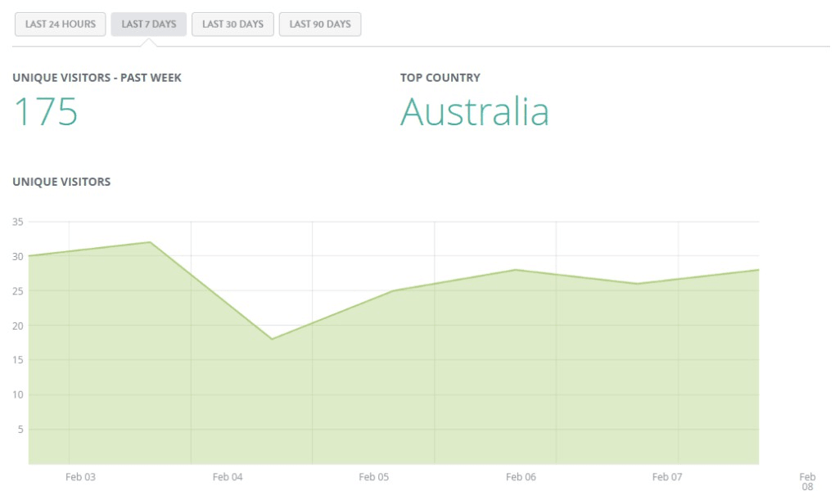
Task: Click the 15 y-axis label
Action: point(17,360)
